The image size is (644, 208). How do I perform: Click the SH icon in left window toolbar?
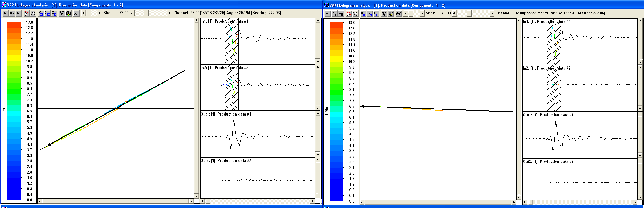click(x=47, y=13)
